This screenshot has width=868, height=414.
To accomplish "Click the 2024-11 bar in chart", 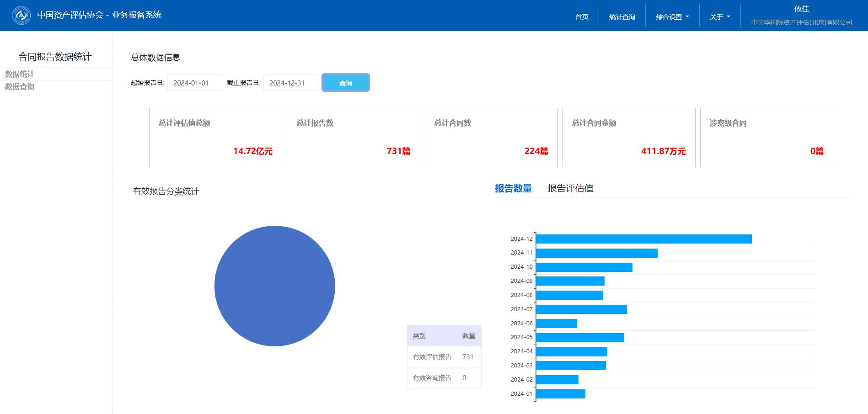I will (x=596, y=253).
